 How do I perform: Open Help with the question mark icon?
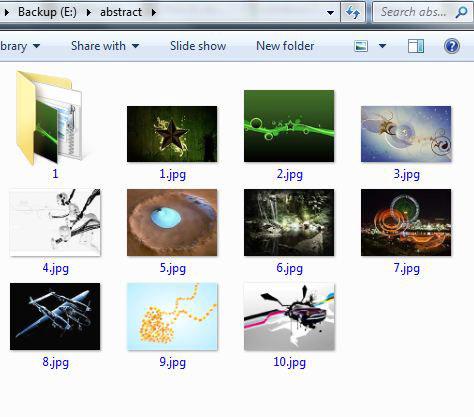[452, 46]
